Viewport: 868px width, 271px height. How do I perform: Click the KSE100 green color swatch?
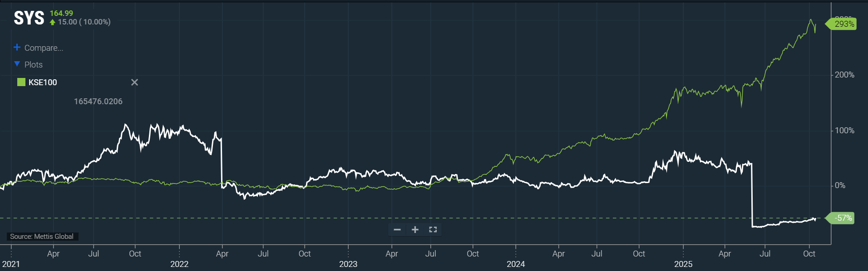[21, 82]
